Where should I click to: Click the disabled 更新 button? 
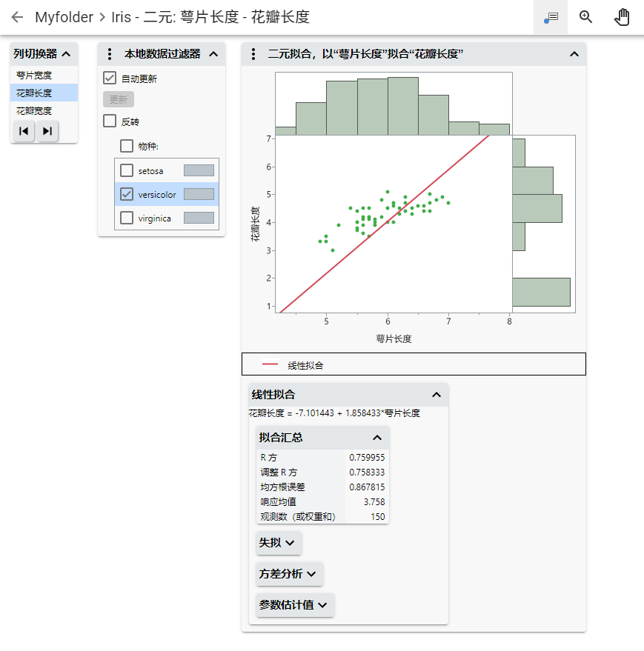(119, 100)
